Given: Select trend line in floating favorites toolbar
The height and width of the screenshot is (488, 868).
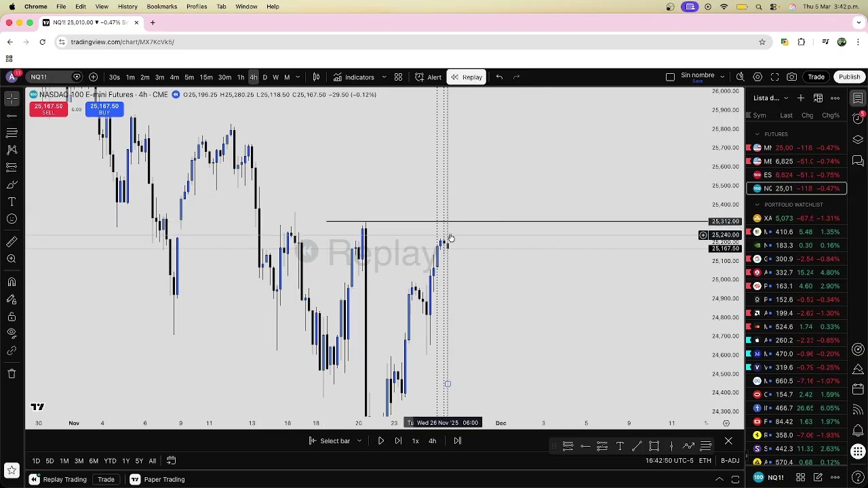Looking at the screenshot, I should click(637, 446).
